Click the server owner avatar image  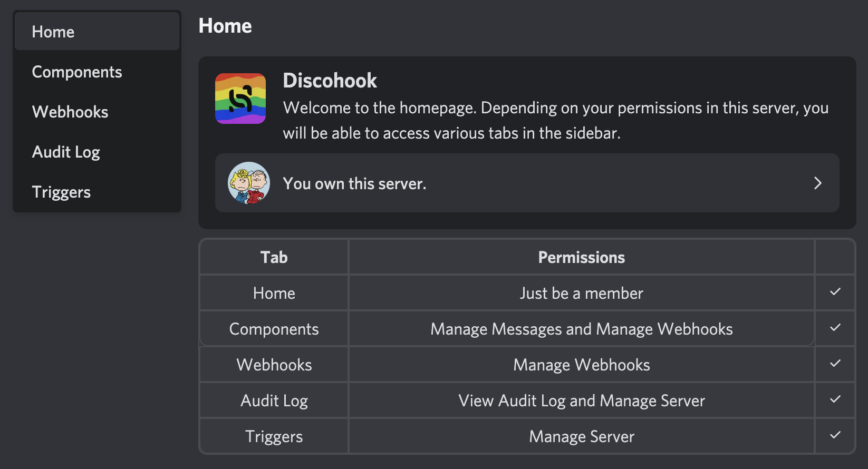[249, 183]
